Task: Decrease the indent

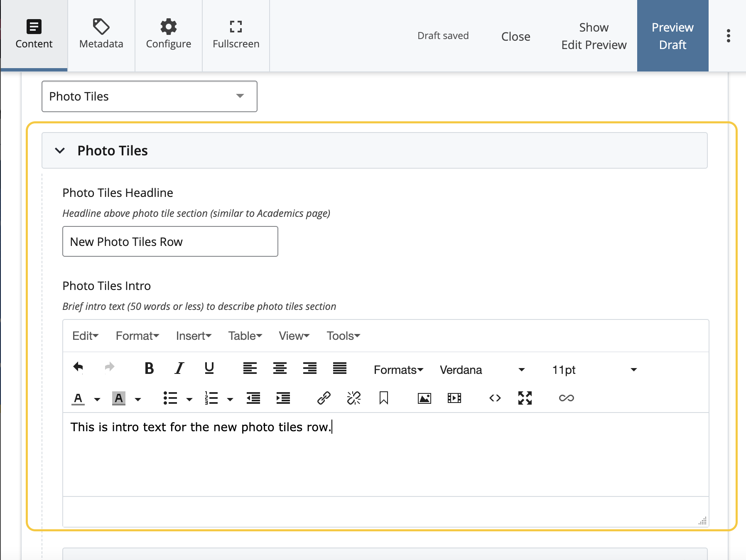Action: pos(253,398)
